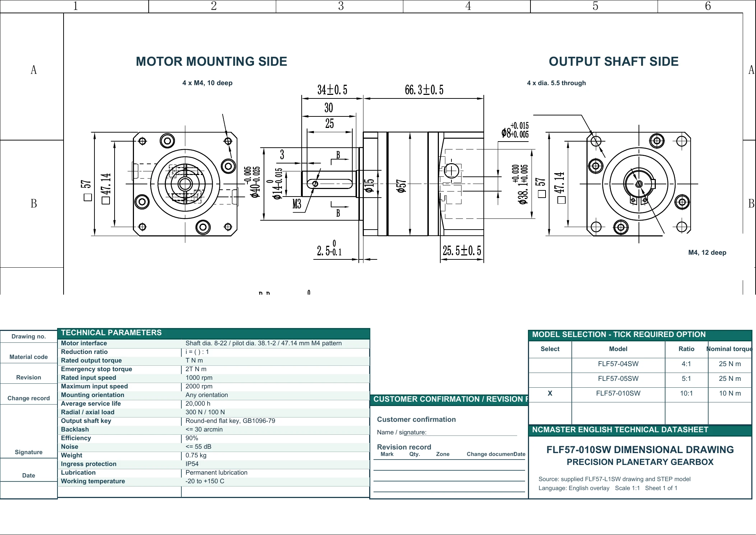Select the '4 x dia. 5.5 through' annotation
The image size is (756, 535).
pos(556,83)
